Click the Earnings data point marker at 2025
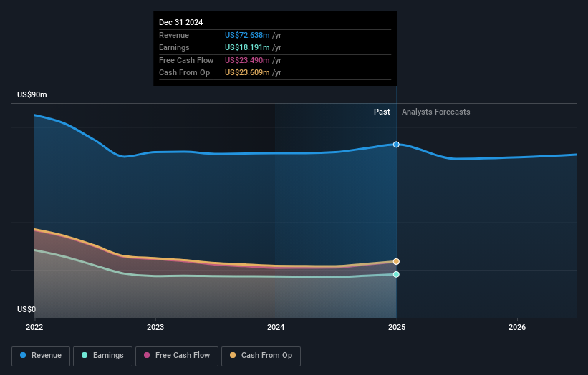This screenshot has height=375, width=588. click(x=396, y=274)
